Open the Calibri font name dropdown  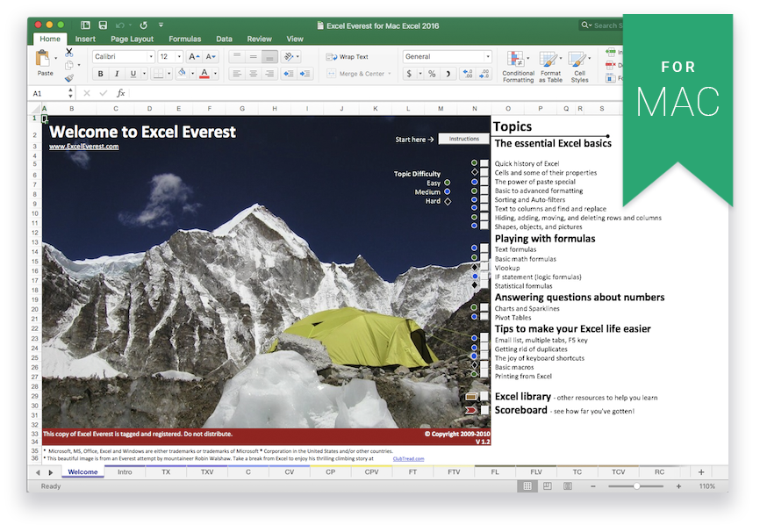[x=151, y=57]
